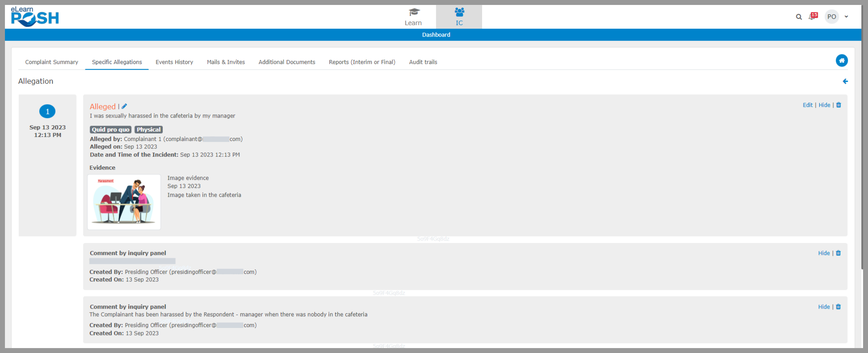Click the pencil icon beside Alleged

click(124, 106)
